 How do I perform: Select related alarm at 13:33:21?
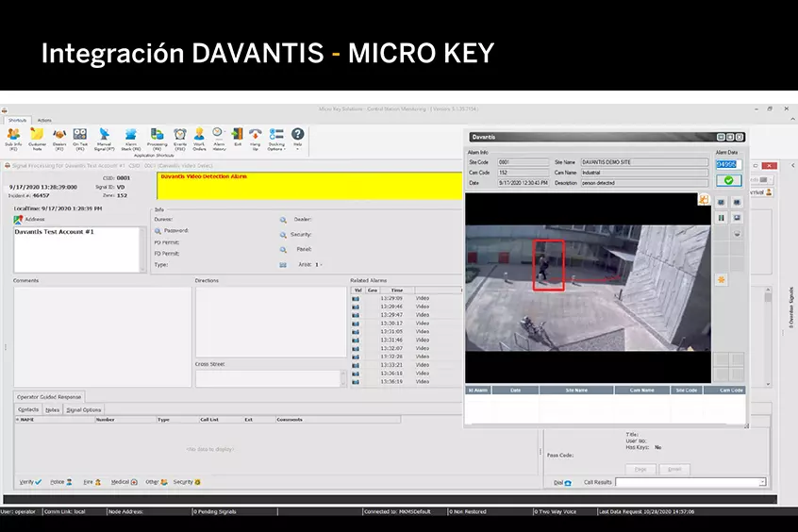pos(406,365)
